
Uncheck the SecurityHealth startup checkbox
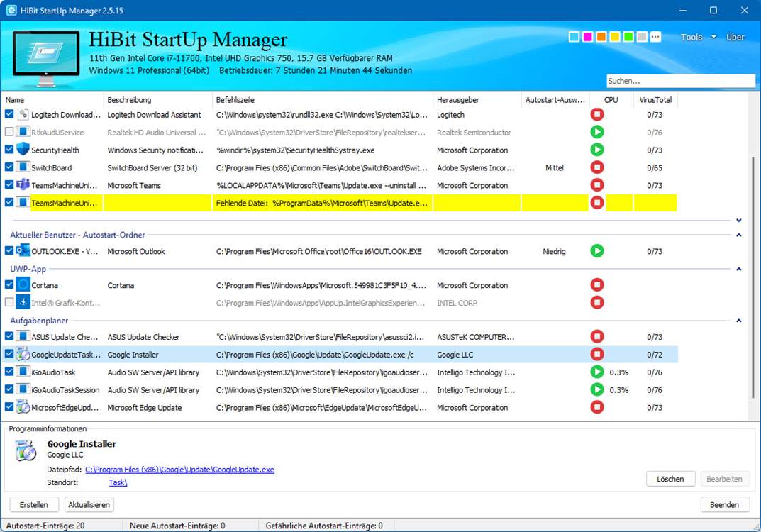tap(9, 149)
